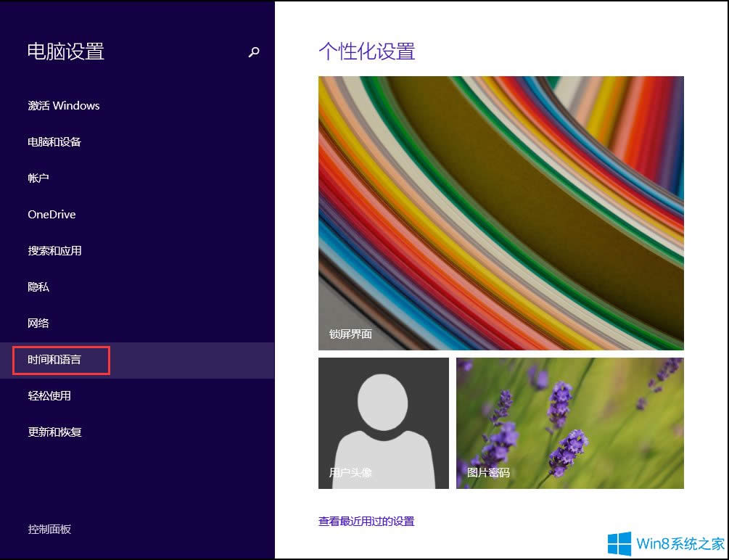Click the 个性化设置 page title
The image size is (729, 560).
coord(366,52)
